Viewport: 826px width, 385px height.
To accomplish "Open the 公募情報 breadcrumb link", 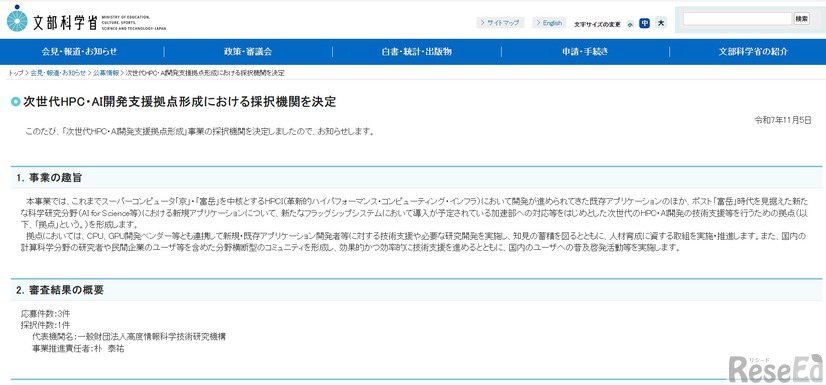I will pos(106,73).
